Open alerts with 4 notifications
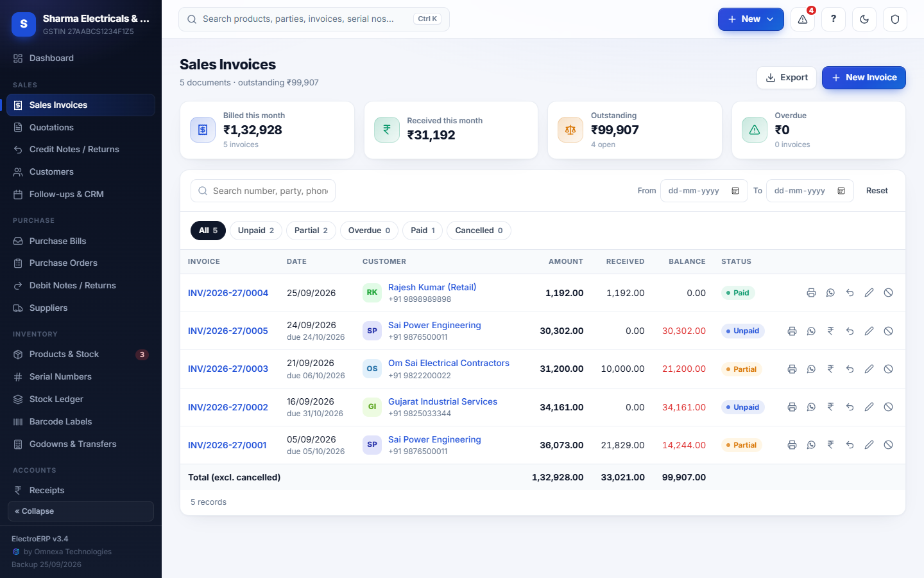Screen dimensions: 924x578 [x=803, y=19]
